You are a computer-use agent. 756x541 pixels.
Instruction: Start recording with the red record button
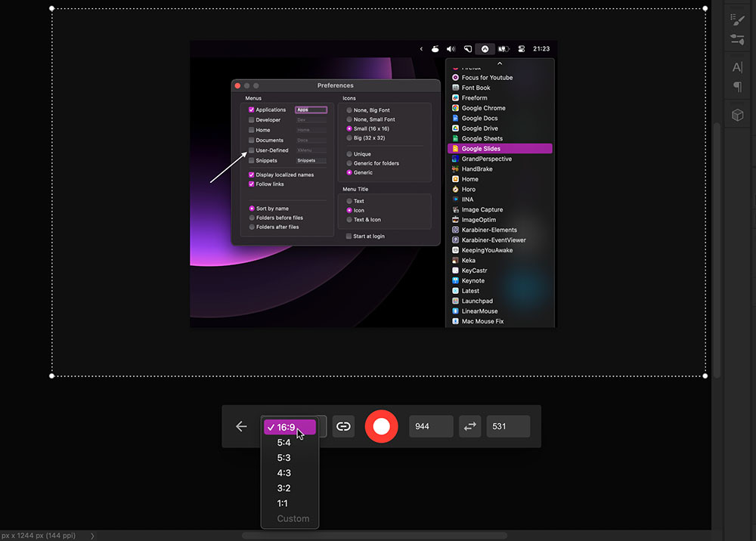click(381, 426)
